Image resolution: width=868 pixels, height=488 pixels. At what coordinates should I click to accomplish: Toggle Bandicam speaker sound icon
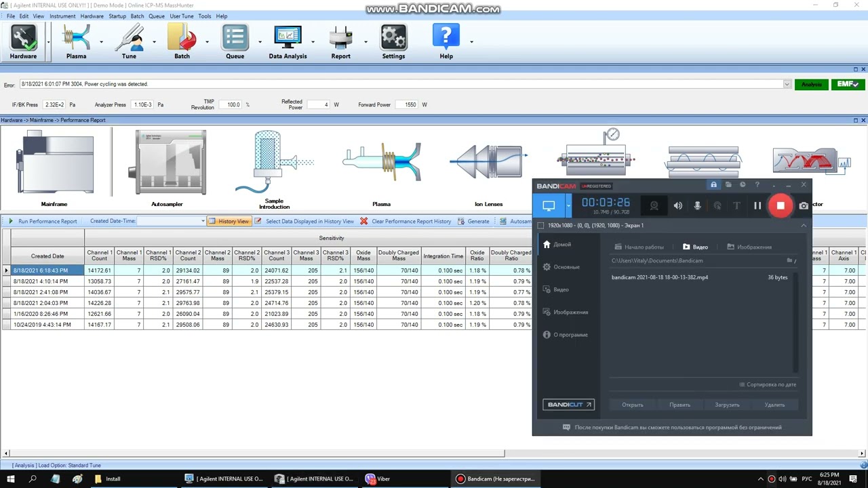tap(678, 205)
